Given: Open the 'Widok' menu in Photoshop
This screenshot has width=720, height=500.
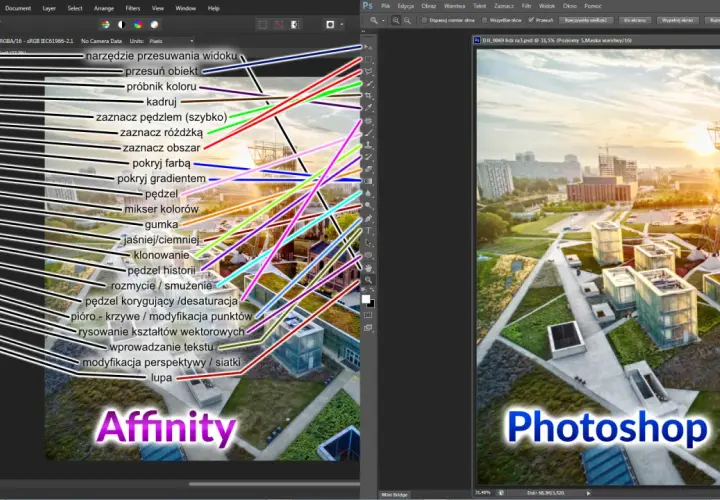Looking at the screenshot, I should pyautogui.click(x=546, y=6).
